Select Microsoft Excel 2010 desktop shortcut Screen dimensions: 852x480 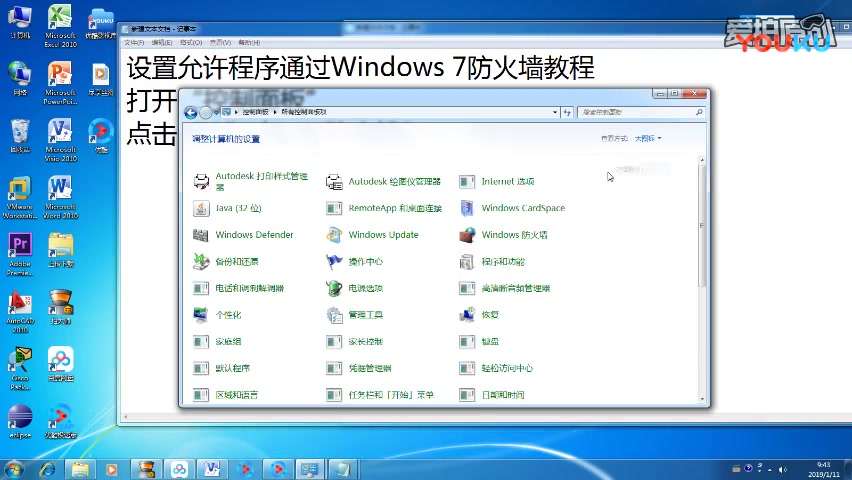[60, 26]
